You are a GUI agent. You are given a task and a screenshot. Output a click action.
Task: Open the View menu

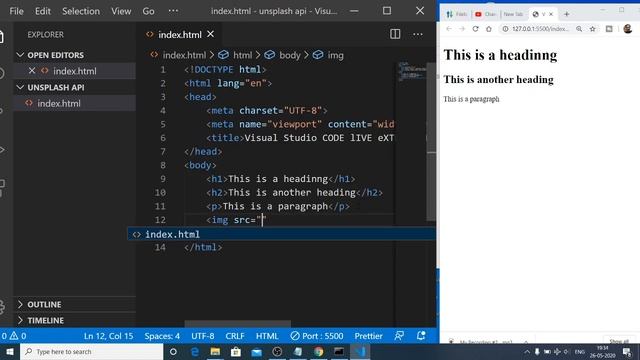point(121,11)
